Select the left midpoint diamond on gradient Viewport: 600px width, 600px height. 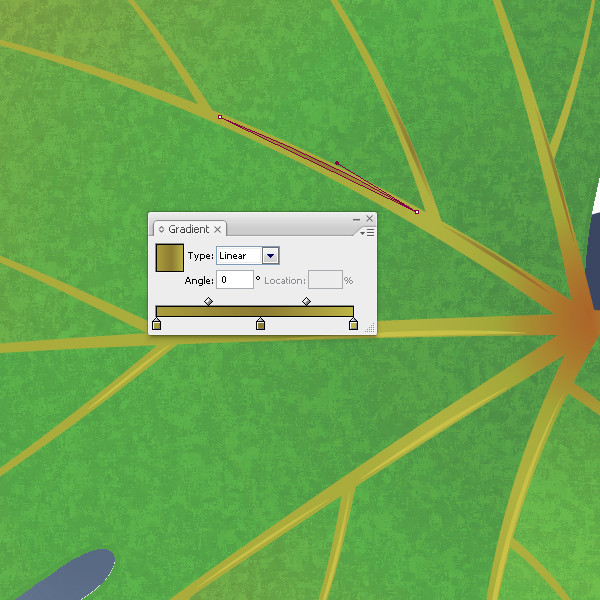[x=208, y=302]
